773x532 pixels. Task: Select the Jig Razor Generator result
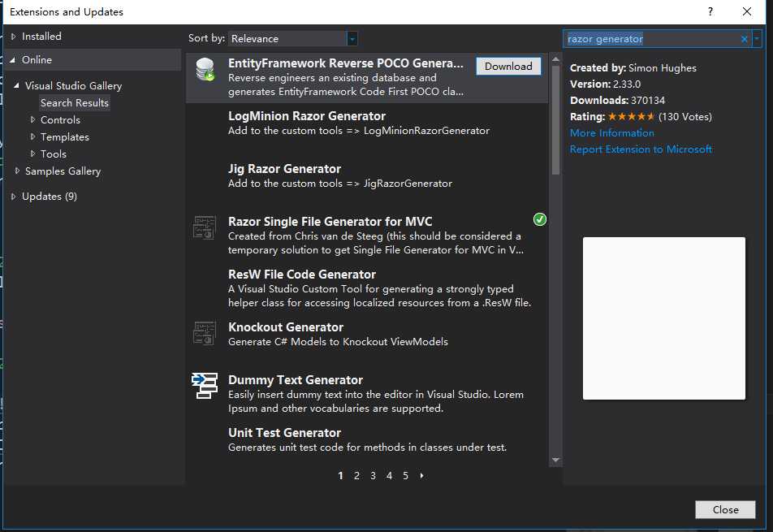click(367, 182)
